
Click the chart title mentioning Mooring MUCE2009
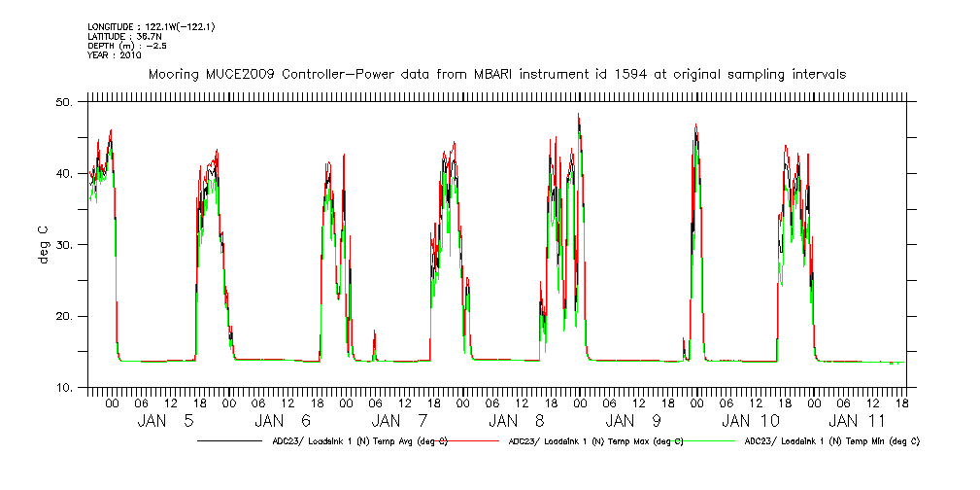click(496, 74)
